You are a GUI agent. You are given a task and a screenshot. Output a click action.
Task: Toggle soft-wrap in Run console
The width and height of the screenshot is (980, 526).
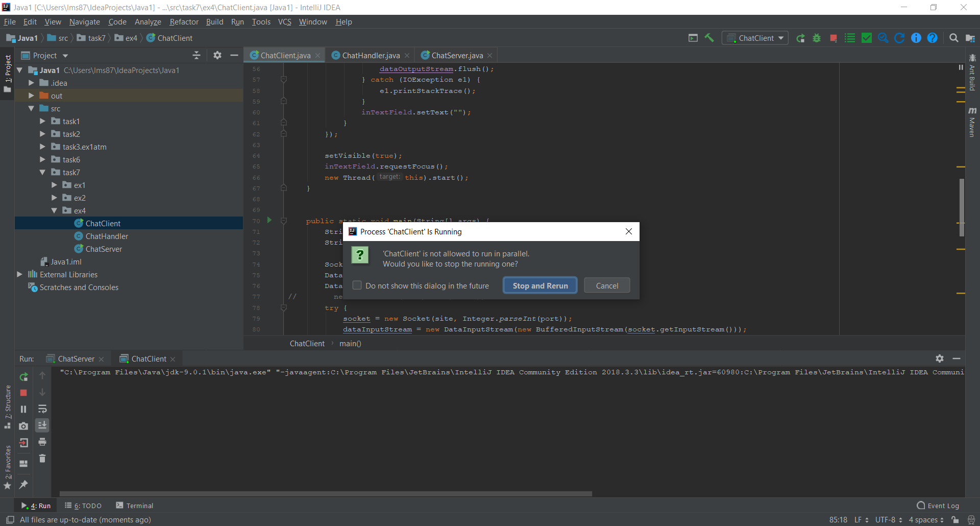(42, 409)
